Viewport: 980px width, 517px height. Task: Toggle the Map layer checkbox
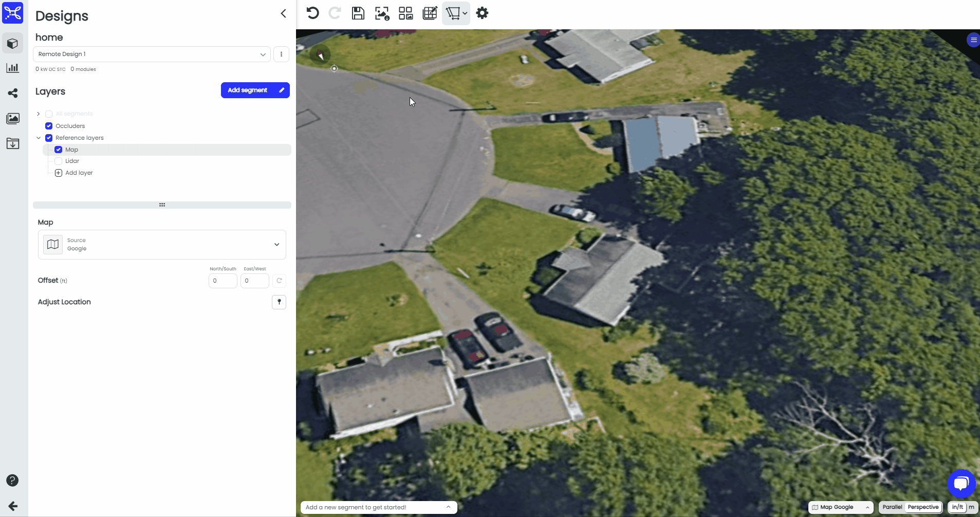click(59, 150)
